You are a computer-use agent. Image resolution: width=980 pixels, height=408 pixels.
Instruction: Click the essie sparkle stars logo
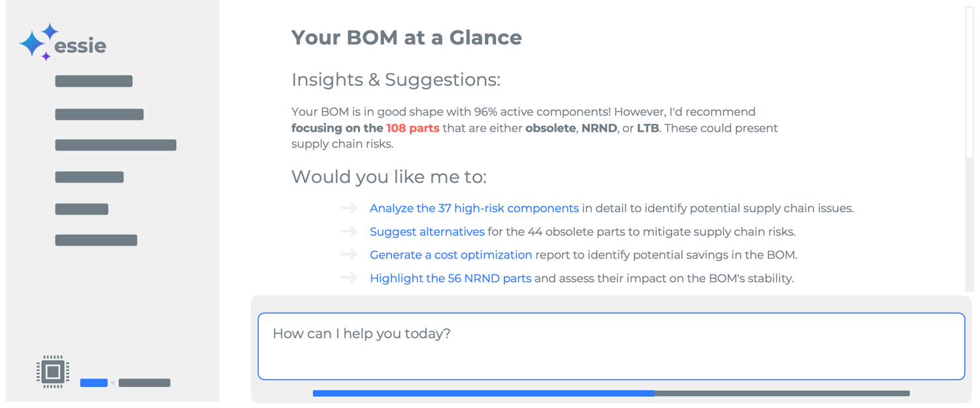tap(37, 42)
